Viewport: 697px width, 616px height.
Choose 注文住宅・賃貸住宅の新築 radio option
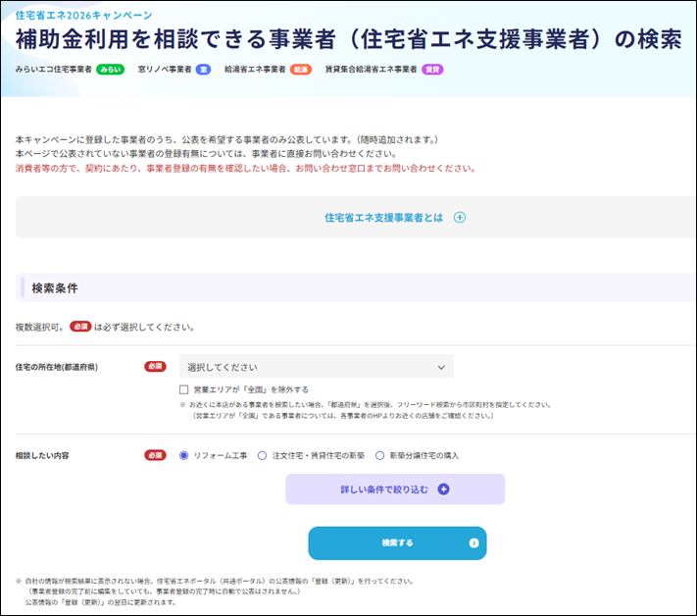(262, 455)
